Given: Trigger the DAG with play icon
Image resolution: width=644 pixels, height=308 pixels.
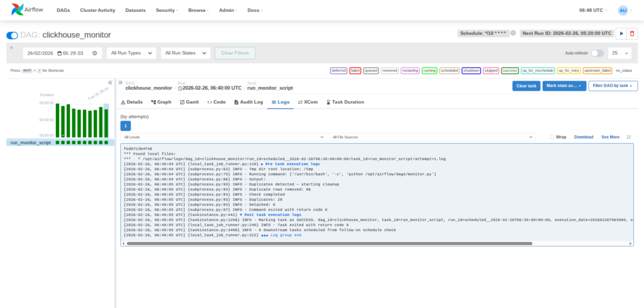Looking at the screenshot, I should pos(622,33).
